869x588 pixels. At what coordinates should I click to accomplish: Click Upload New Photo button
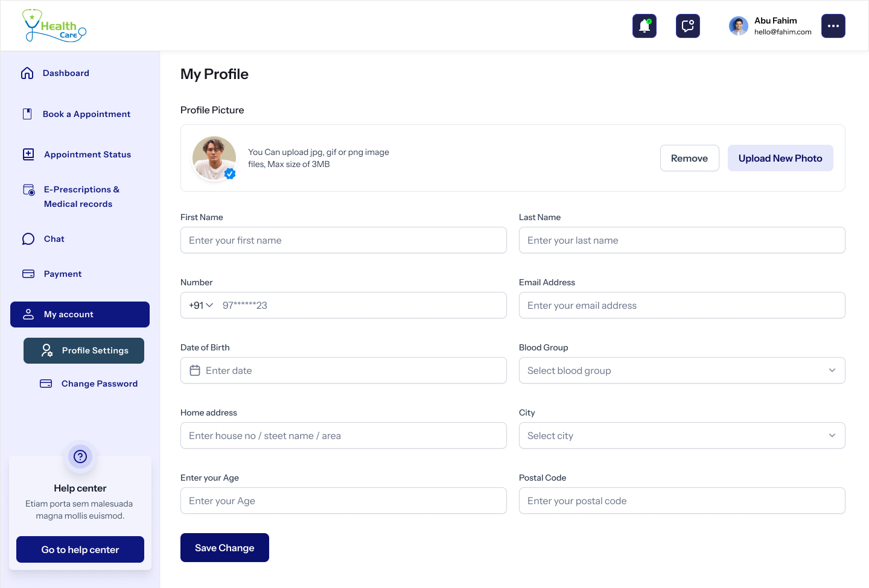tap(780, 158)
